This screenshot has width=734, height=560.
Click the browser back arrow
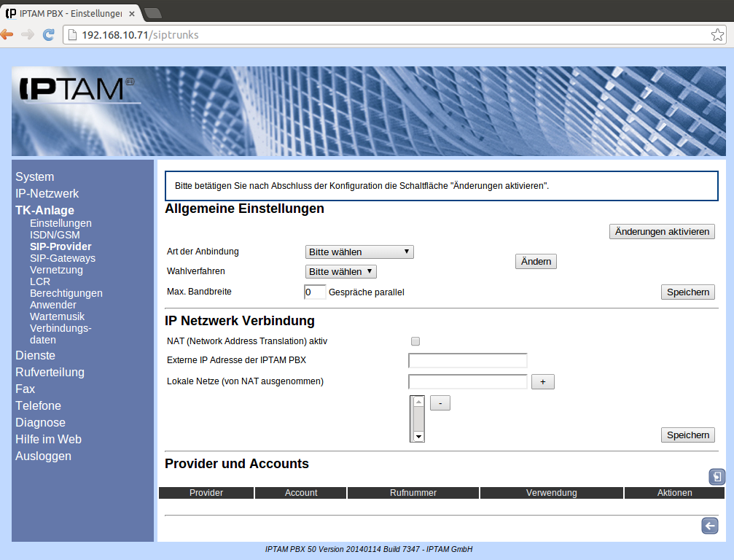click(7, 34)
